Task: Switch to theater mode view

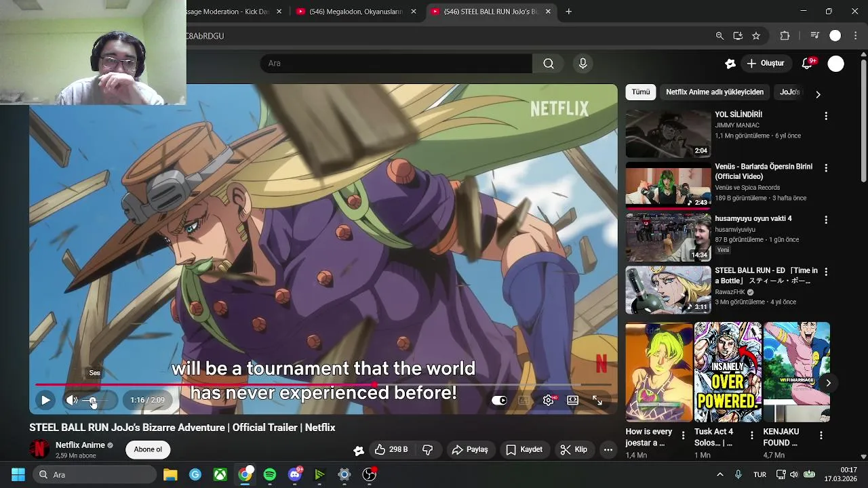Action: tap(573, 401)
